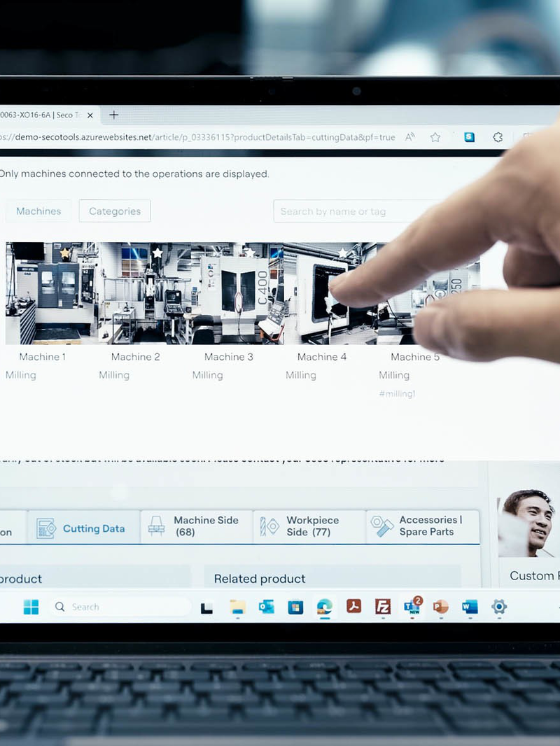Open the Machine Side (68) tab
Viewport: 560px width, 746px height.
(197, 526)
